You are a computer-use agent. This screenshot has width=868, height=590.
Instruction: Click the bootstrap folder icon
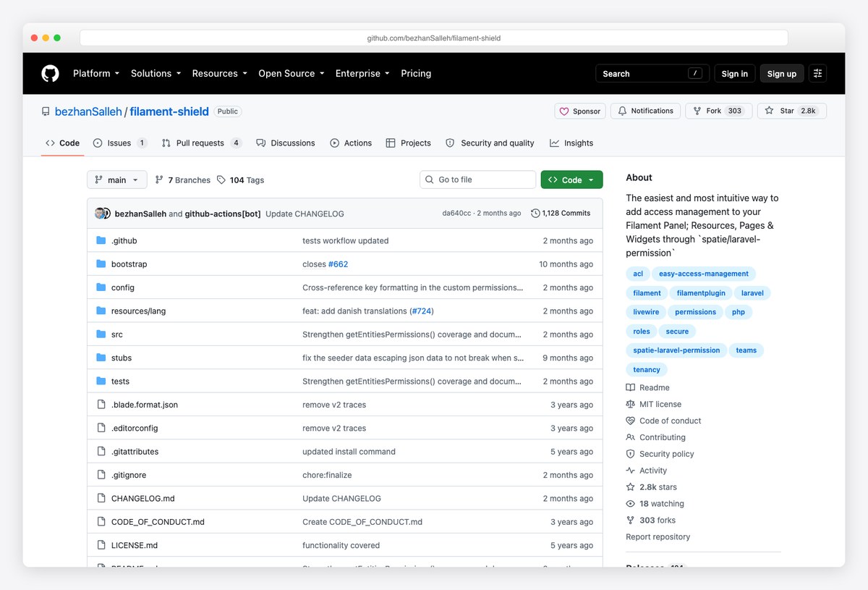pyautogui.click(x=101, y=264)
